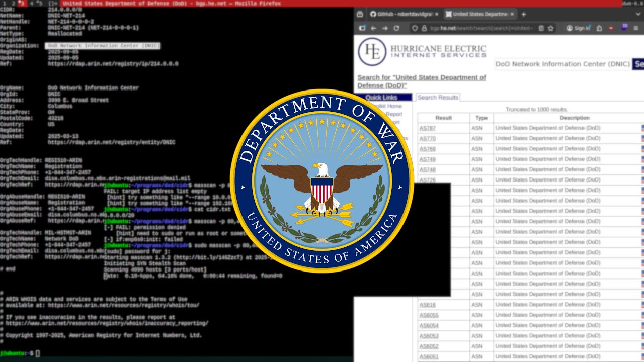644x362 pixels.
Task: Open a new Firefox tab
Action: 523,14
